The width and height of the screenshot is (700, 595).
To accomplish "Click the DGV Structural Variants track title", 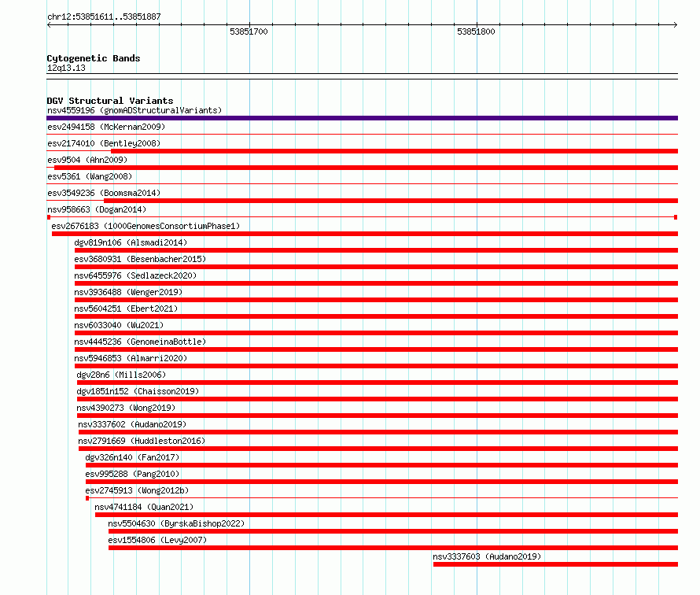I will (110, 101).
